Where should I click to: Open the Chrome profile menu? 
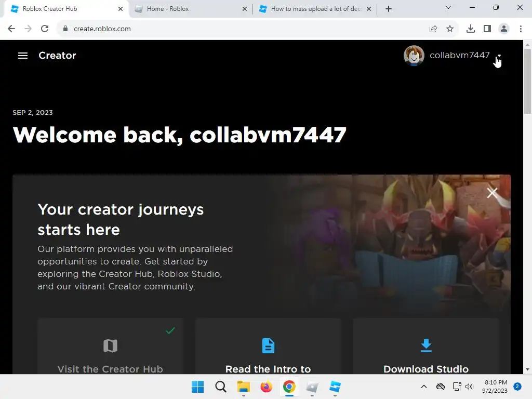(504, 29)
